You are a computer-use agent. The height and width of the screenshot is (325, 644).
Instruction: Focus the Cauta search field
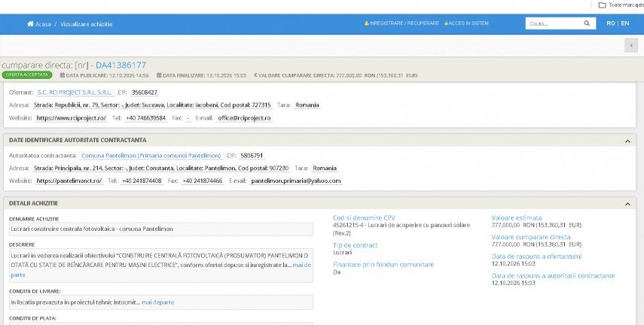[554, 23]
